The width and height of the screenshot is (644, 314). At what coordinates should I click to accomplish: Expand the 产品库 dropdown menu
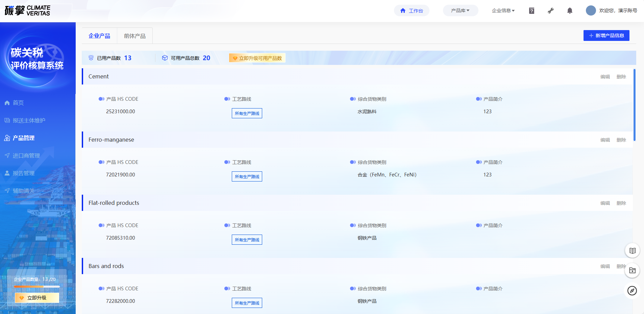click(x=460, y=11)
